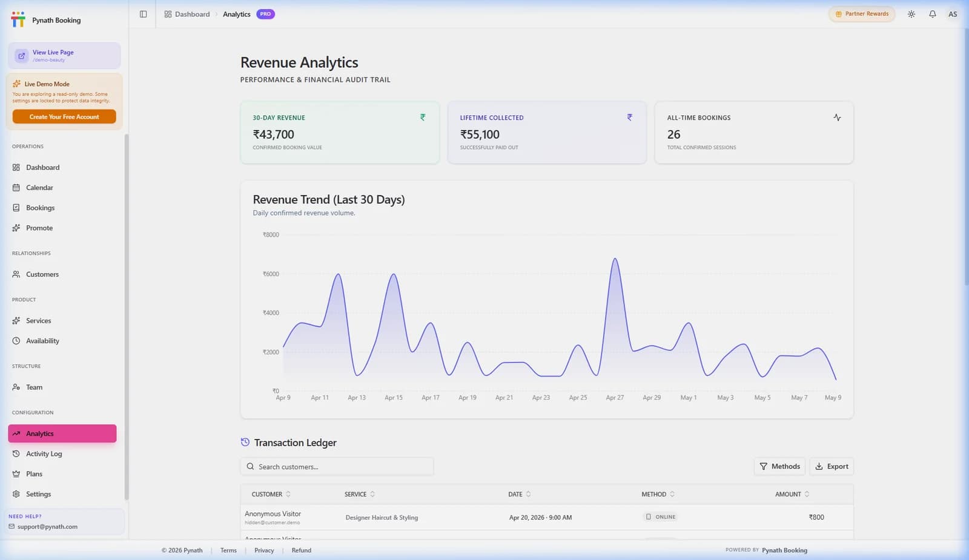Go to Bookings in the sidebar

click(62, 208)
